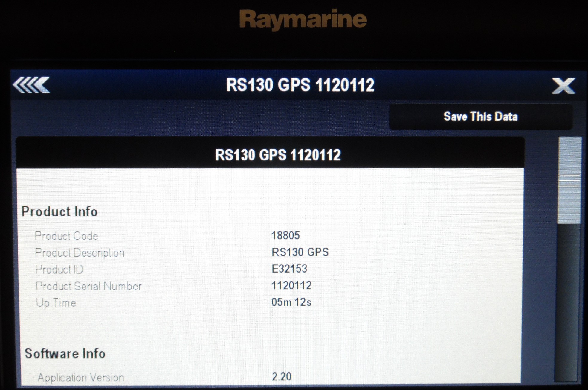The width and height of the screenshot is (588, 390).
Task: Click the Product ID value E32153
Action: pyautogui.click(x=289, y=269)
